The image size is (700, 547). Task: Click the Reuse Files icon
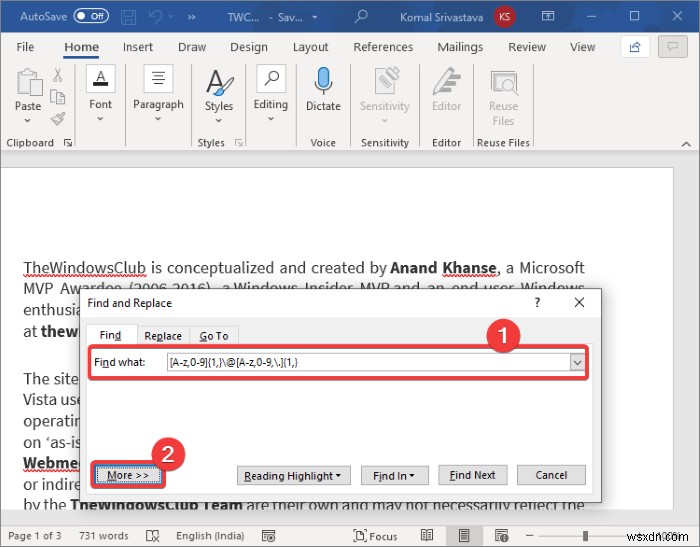[504, 83]
